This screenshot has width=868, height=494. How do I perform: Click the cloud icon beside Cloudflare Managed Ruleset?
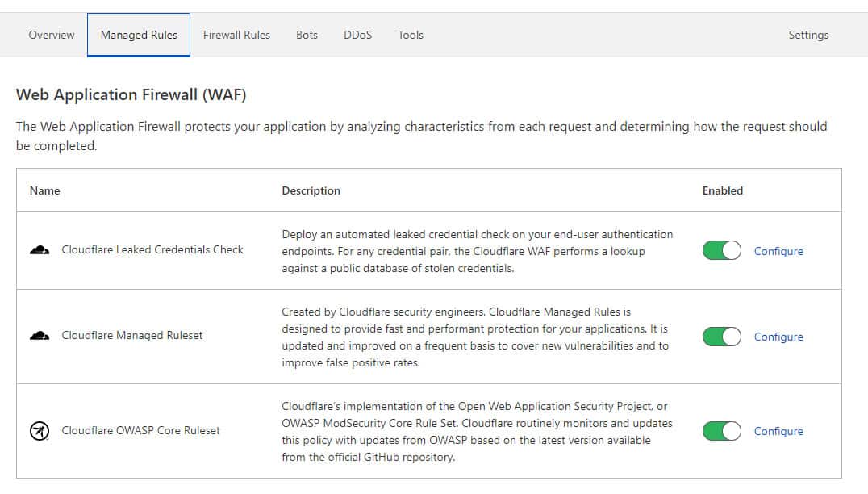point(40,336)
